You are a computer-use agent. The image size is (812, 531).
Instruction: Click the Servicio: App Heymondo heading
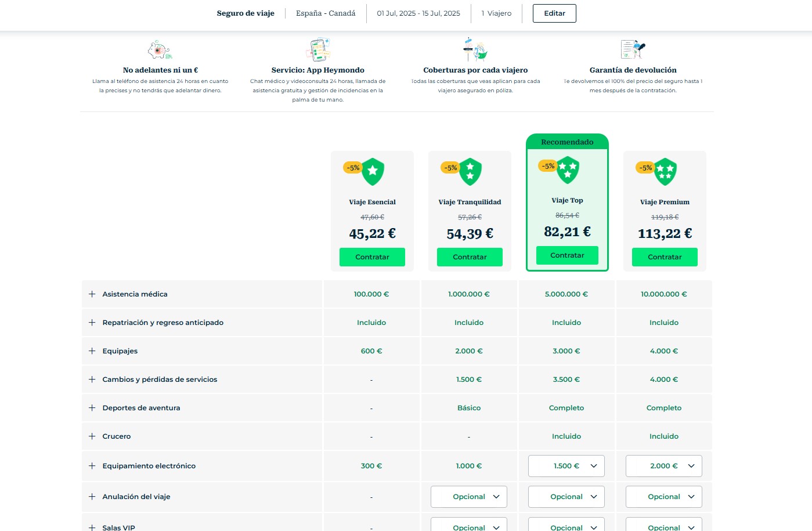tap(318, 70)
